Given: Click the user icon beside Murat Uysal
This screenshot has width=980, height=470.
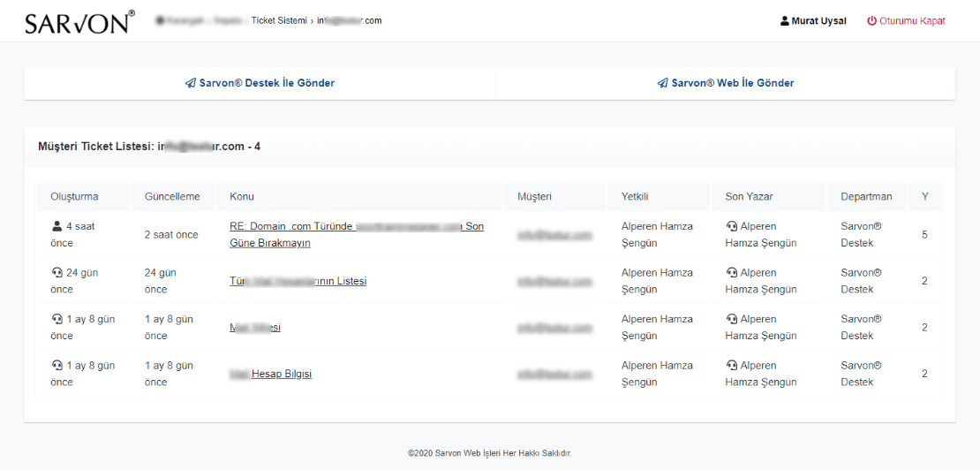Looking at the screenshot, I should pos(785,21).
